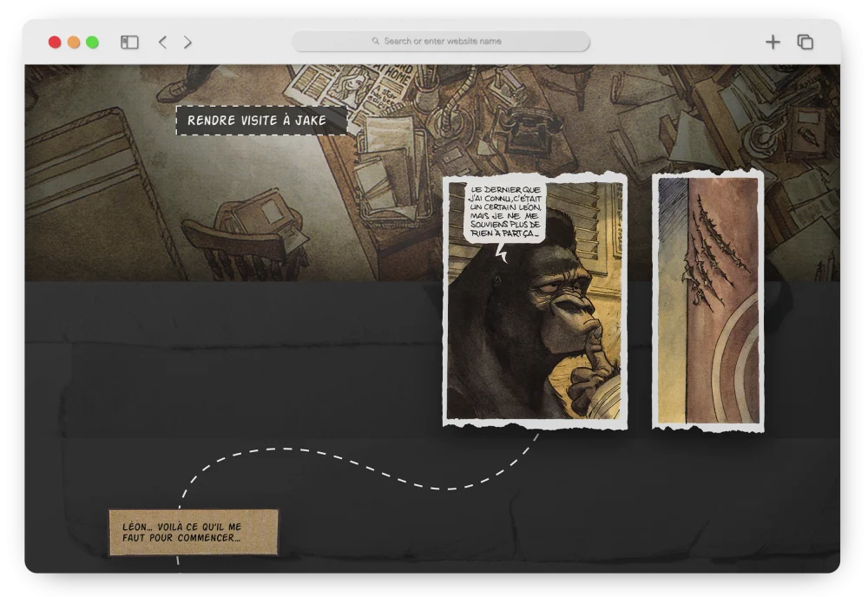Show tab overview icon
This screenshot has height=597, width=868.
pyautogui.click(x=805, y=42)
